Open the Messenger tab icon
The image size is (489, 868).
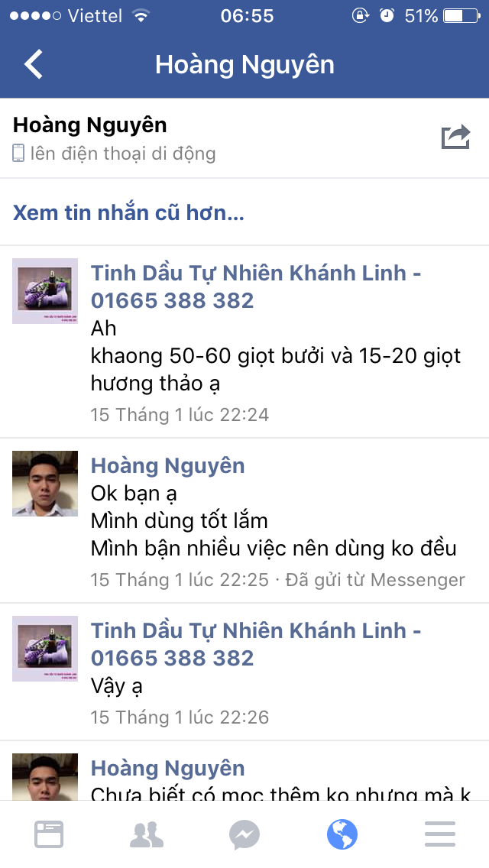[244, 834]
